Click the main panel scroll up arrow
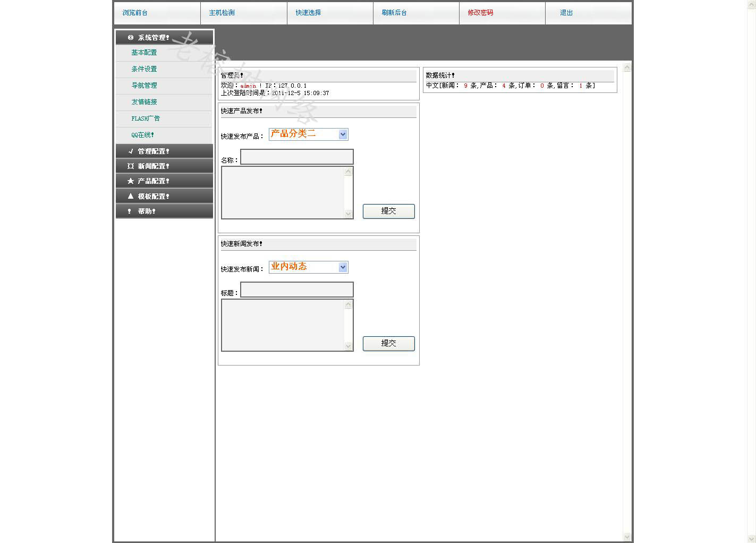 tap(627, 67)
